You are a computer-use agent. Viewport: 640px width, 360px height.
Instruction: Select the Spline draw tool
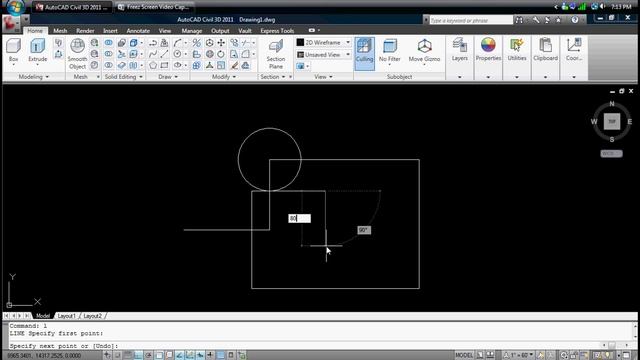tap(153, 54)
